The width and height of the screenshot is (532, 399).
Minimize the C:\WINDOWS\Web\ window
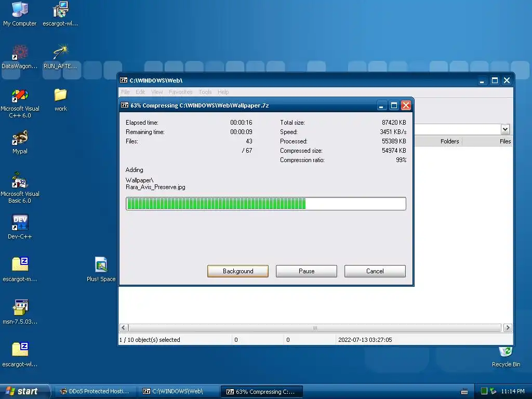[x=482, y=81]
